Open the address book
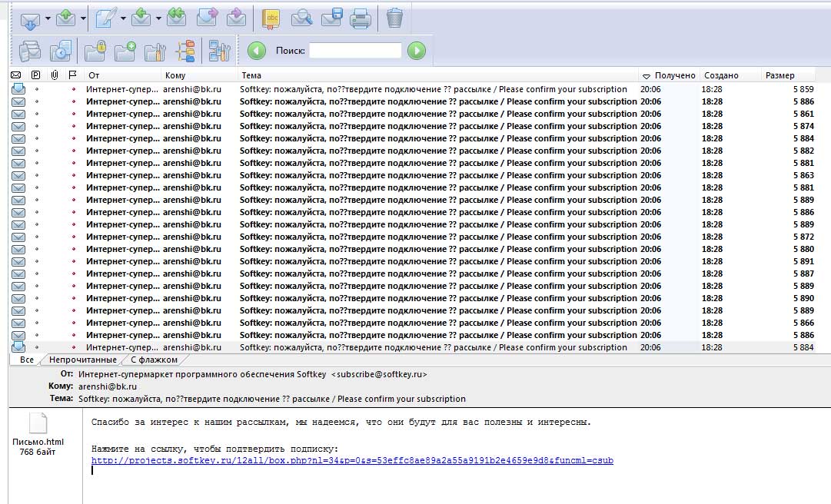This screenshot has height=504, width=831. (271, 18)
